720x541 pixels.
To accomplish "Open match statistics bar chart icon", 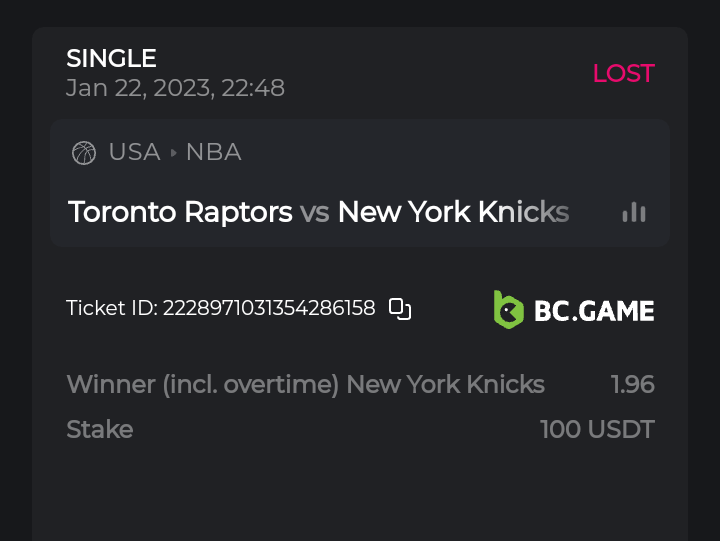I will [634, 212].
